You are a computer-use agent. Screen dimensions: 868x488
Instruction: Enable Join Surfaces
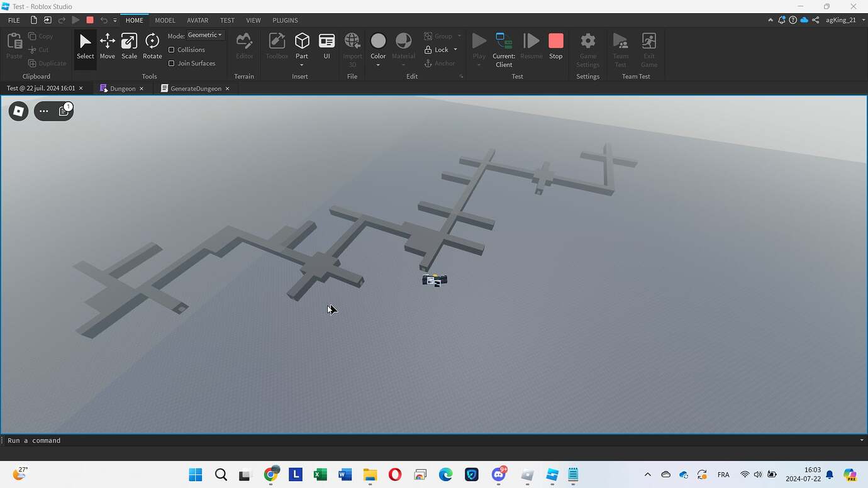point(172,63)
